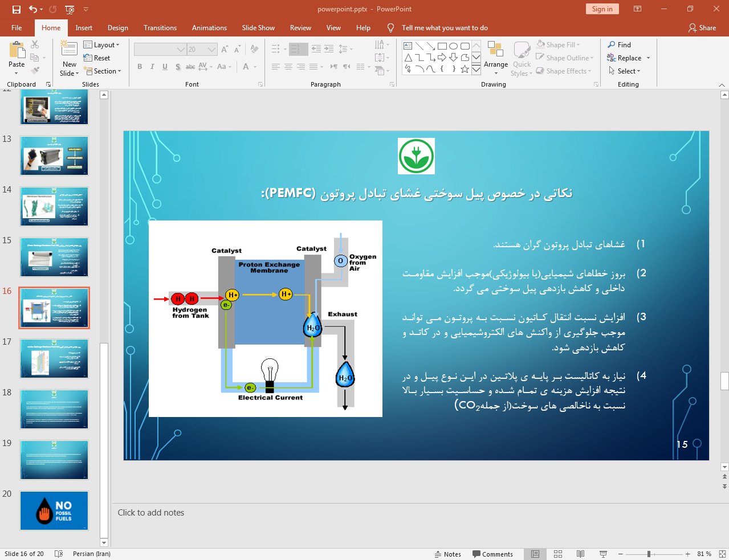Open the Layout dropdown
This screenshot has height=560, width=729.
point(101,44)
